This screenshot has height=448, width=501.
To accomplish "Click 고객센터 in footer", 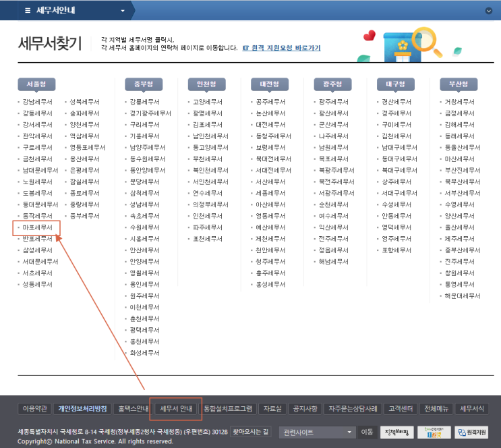I will pos(401,409).
